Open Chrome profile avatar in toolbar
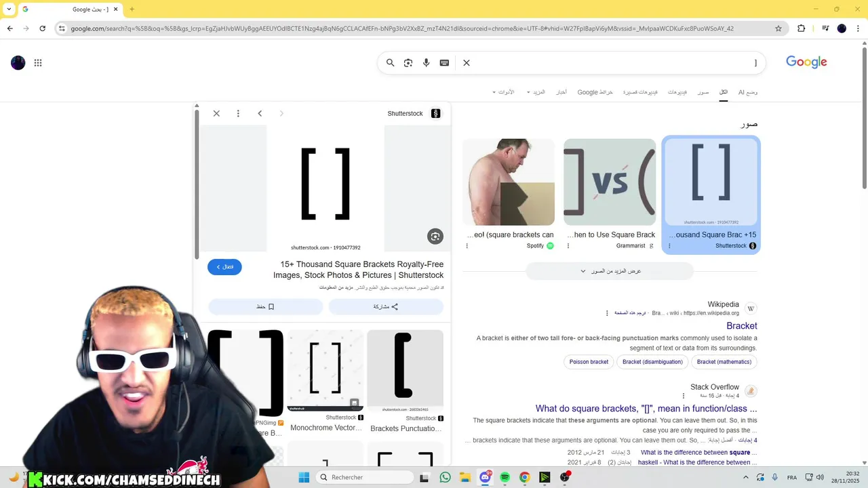 point(842,28)
